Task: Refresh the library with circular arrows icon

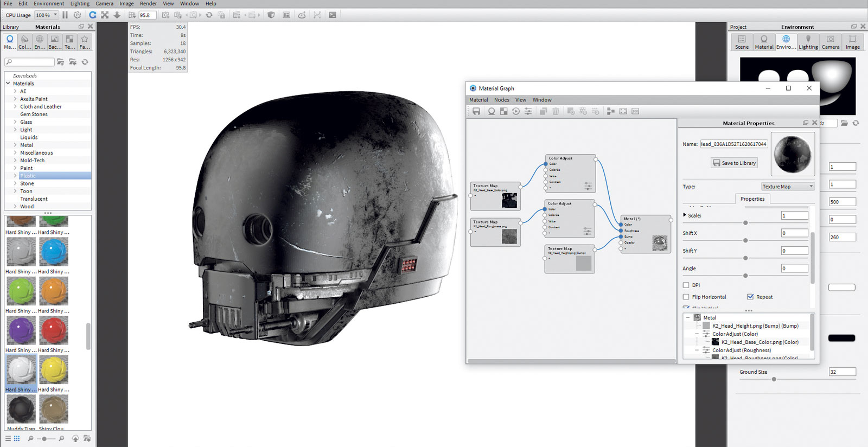Action: tap(85, 62)
